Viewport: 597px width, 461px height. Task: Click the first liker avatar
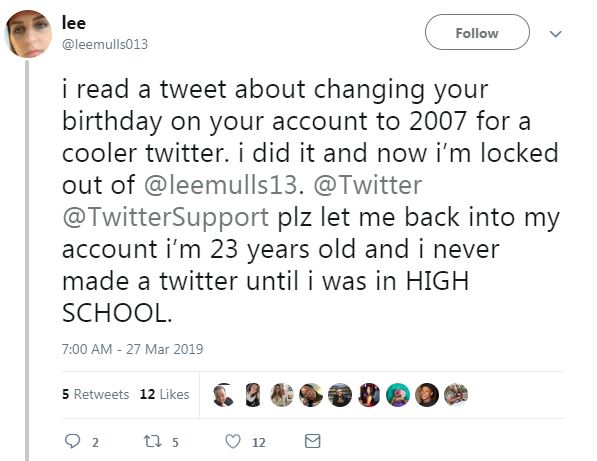tap(223, 395)
